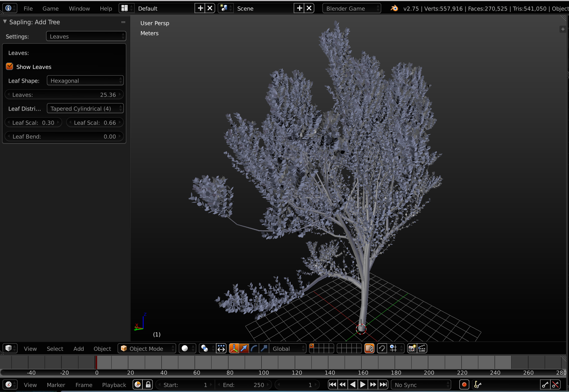569x392 pixels.
Task: Jump to the previous keyframe
Action: [x=343, y=384]
